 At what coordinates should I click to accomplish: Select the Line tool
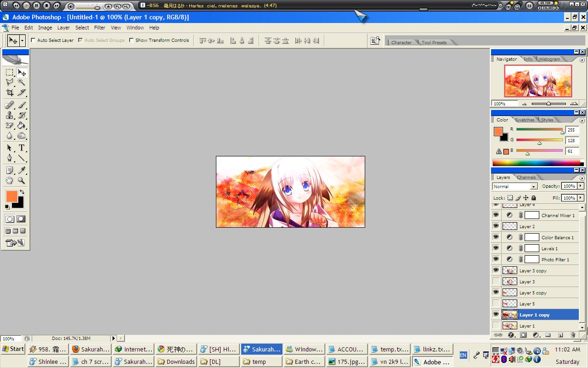click(x=22, y=158)
